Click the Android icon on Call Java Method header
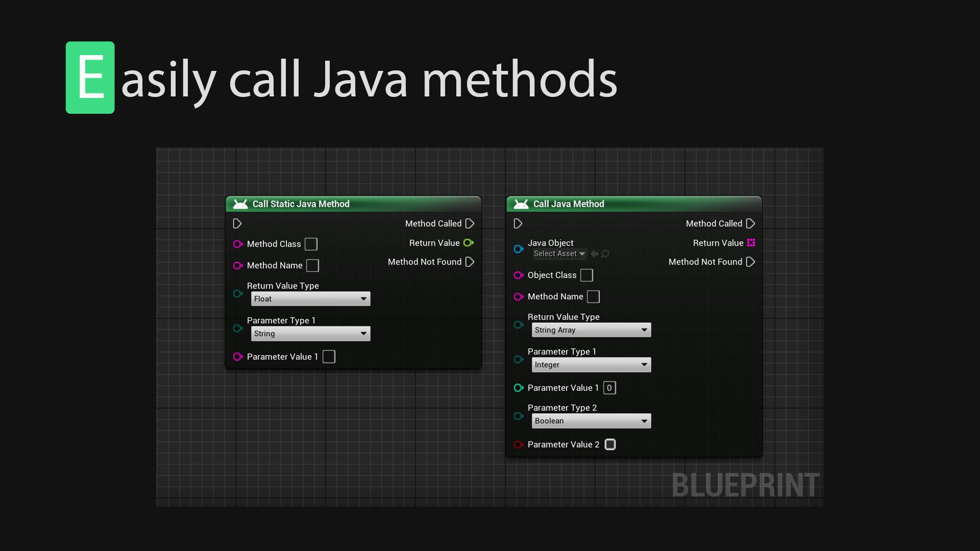980x551 pixels. tap(522, 203)
